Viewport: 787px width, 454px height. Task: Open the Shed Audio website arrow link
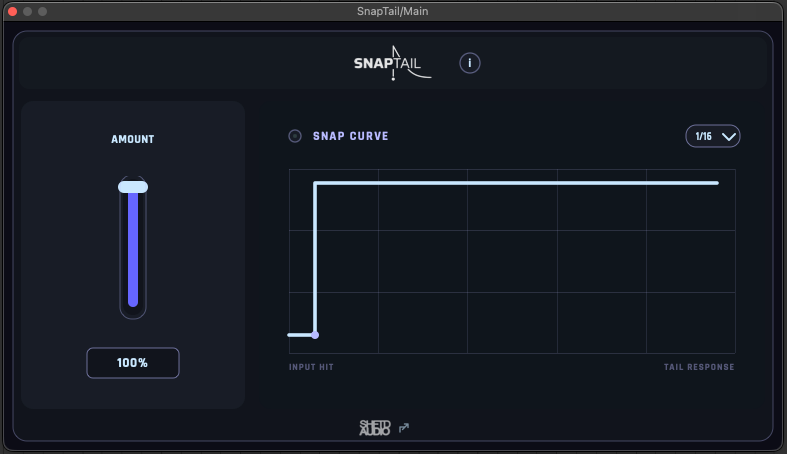pos(404,427)
